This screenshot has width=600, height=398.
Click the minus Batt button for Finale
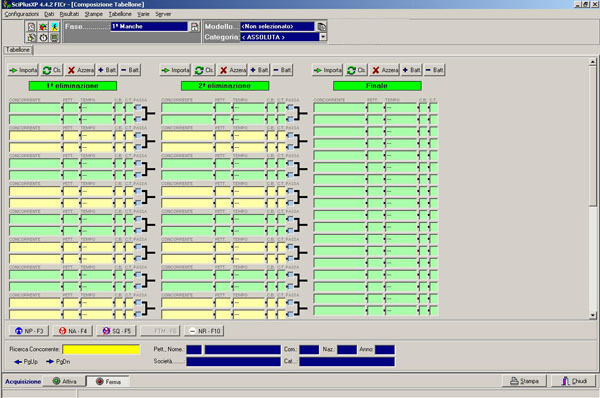coord(435,70)
